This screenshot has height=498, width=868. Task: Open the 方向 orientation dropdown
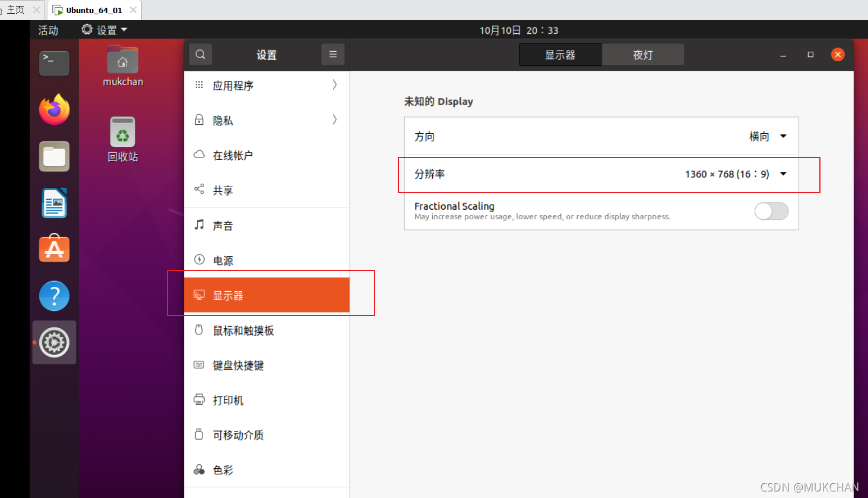601,136
